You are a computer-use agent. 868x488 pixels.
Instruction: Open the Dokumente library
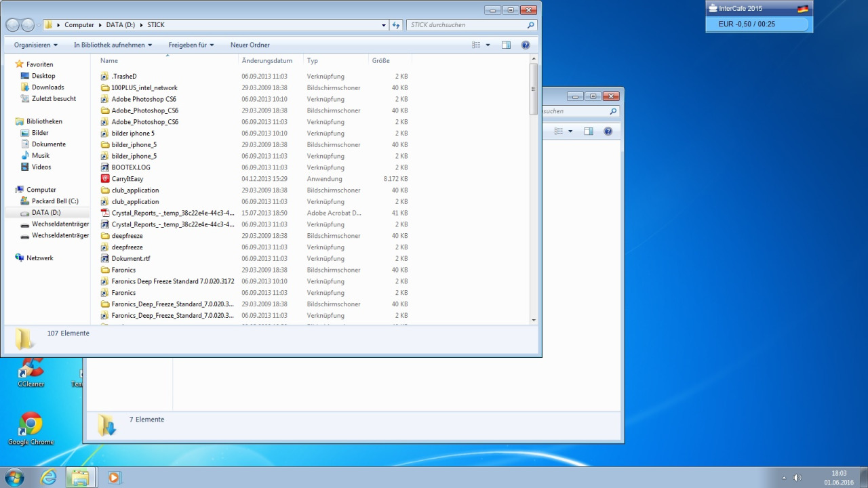[x=49, y=144]
